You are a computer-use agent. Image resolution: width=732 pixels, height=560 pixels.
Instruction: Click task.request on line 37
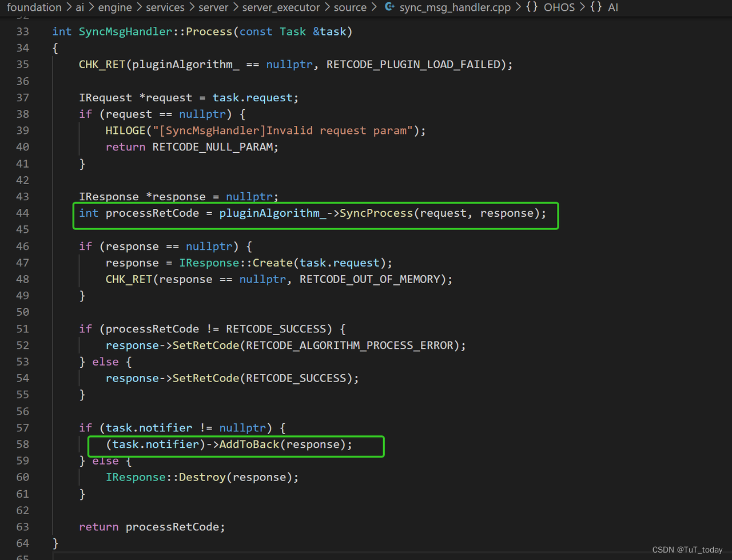[x=253, y=97]
